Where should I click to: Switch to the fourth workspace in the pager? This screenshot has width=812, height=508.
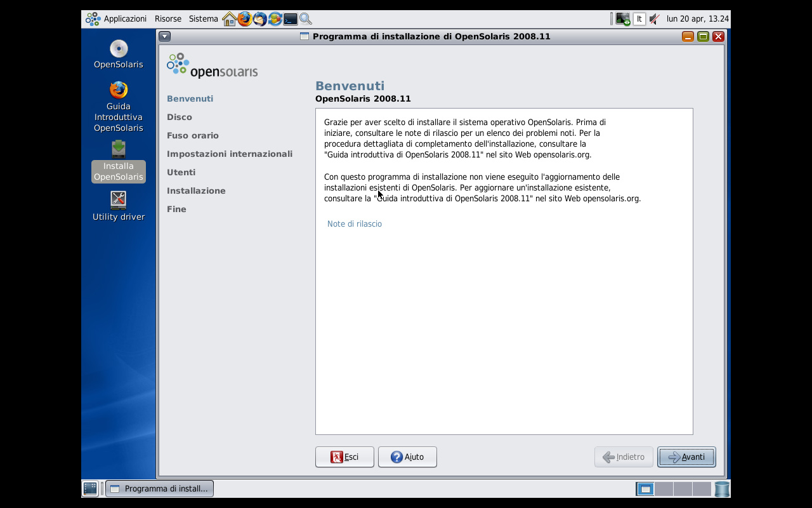(702, 489)
